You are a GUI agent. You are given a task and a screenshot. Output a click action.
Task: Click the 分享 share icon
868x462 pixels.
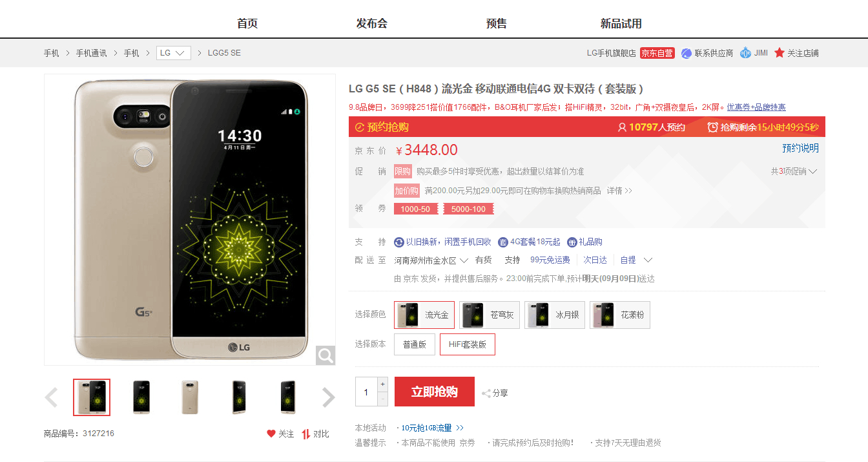pyautogui.click(x=486, y=393)
